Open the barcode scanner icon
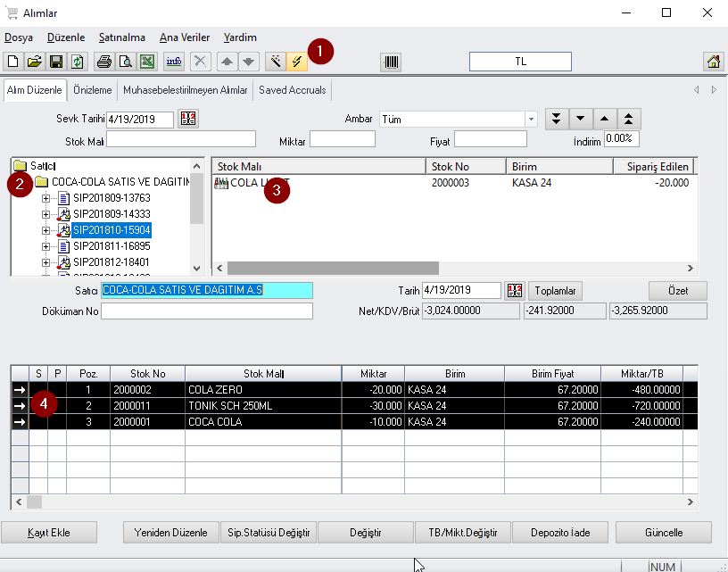 (391, 62)
